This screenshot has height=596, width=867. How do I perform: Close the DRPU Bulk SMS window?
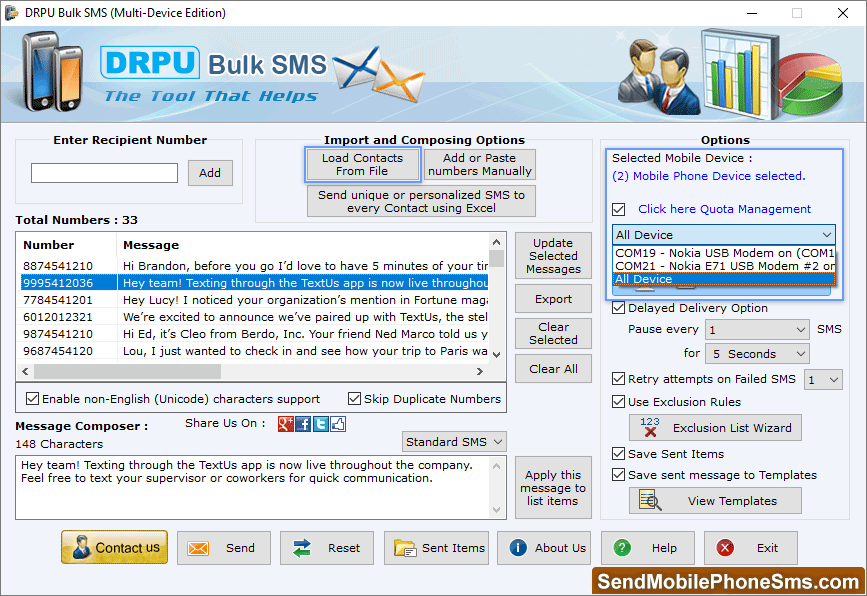point(843,13)
